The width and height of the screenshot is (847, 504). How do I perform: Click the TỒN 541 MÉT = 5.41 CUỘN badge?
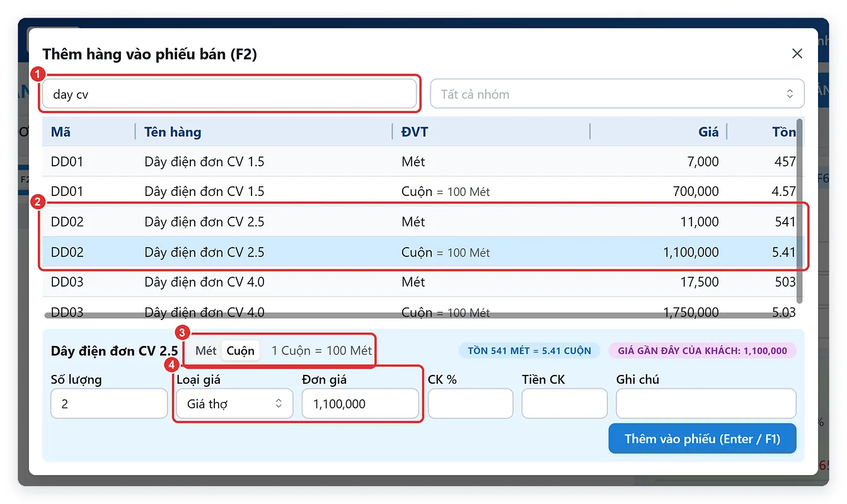529,351
